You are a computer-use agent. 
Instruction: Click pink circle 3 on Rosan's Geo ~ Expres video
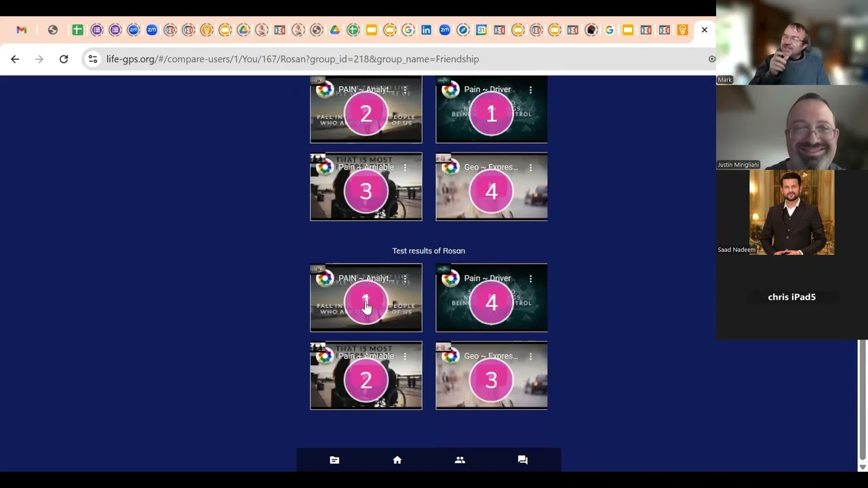[x=492, y=380]
